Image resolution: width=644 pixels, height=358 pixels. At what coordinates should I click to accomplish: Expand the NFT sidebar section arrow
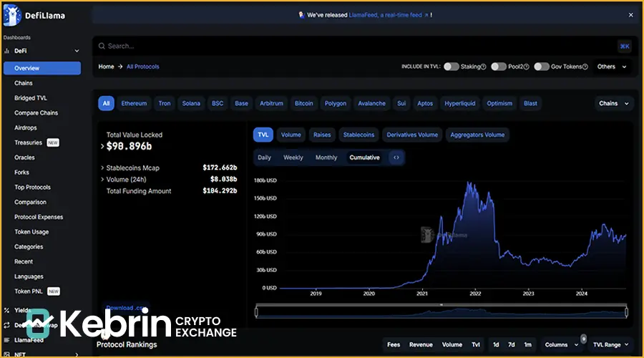pos(77,354)
